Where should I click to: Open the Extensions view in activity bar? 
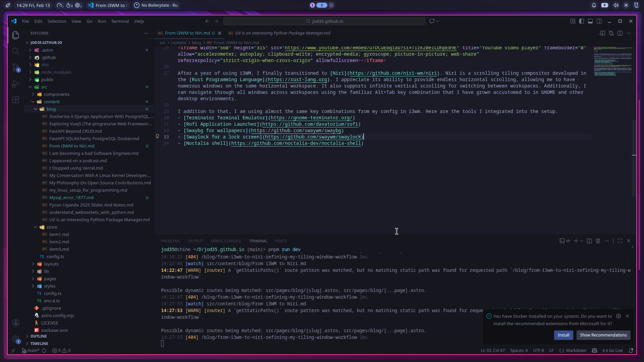coord(15,100)
